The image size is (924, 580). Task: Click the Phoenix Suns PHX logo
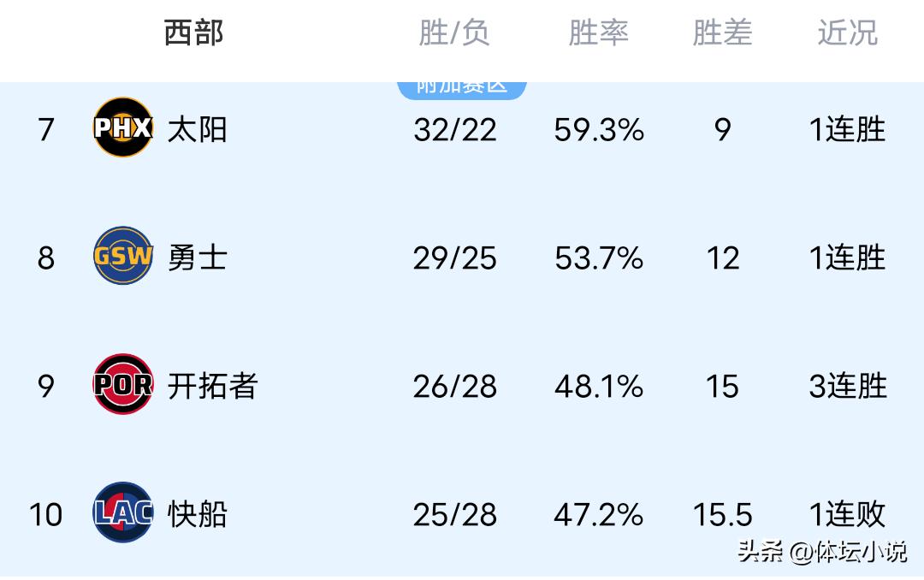(x=123, y=128)
